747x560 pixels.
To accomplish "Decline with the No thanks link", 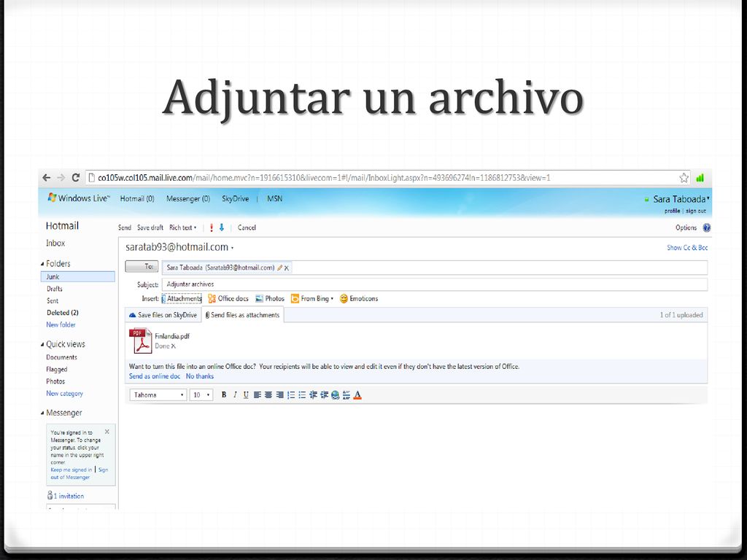I will (200, 376).
